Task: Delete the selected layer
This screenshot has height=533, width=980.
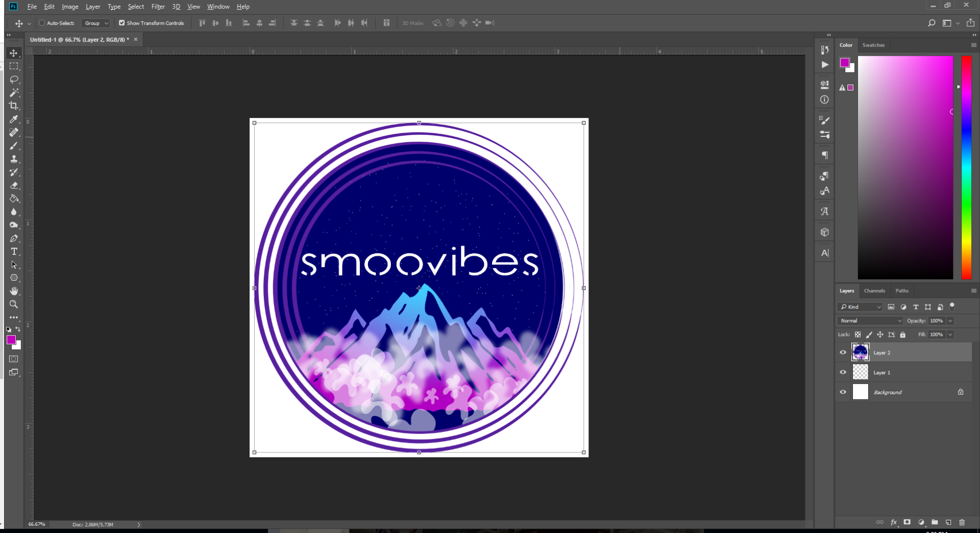Action: point(963,522)
